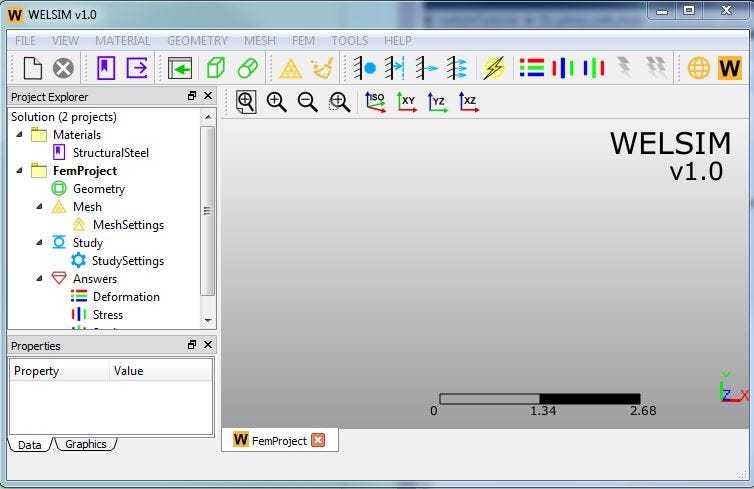The width and height of the screenshot is (754, 489).
Task: Click the Deformation result bars toolbar icon
Action: pos(532,68)
